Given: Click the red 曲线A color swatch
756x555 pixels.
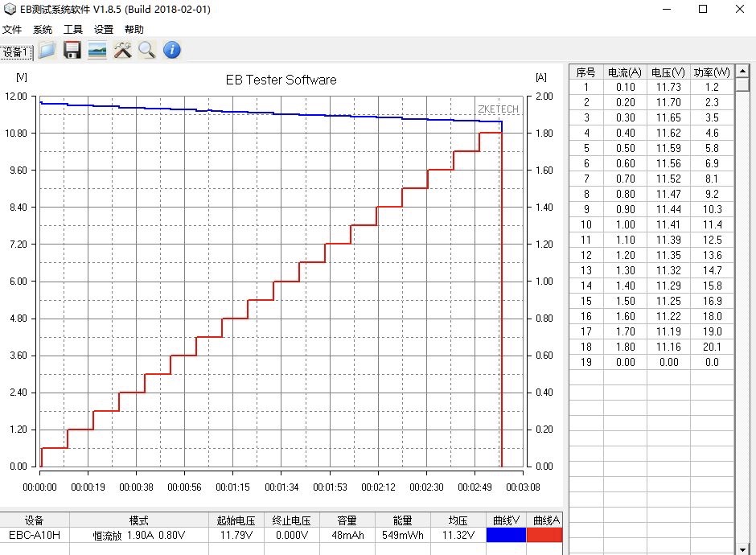Looking at the screenshot, I should (x=544, y=535).
